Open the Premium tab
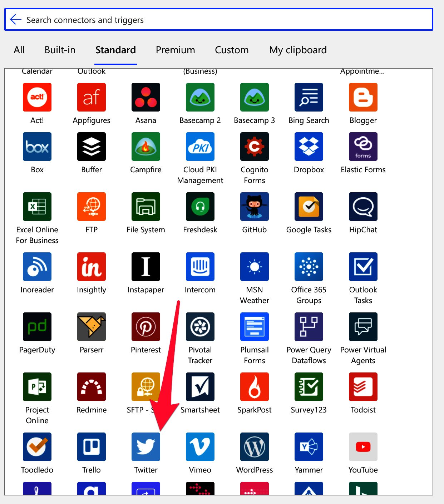Viewport: 444px width, 504px height. pos(176,50)
